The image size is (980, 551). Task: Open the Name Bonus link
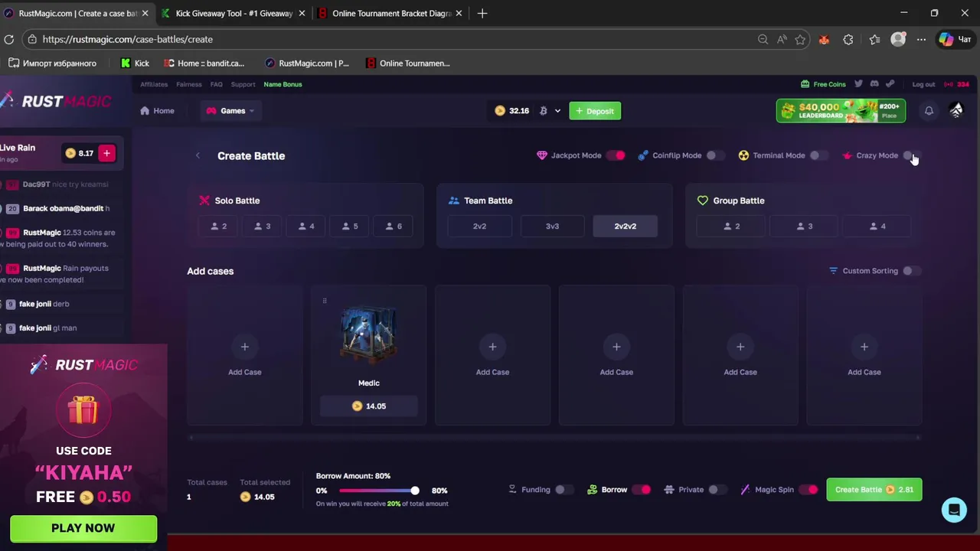tap(283, 84)
